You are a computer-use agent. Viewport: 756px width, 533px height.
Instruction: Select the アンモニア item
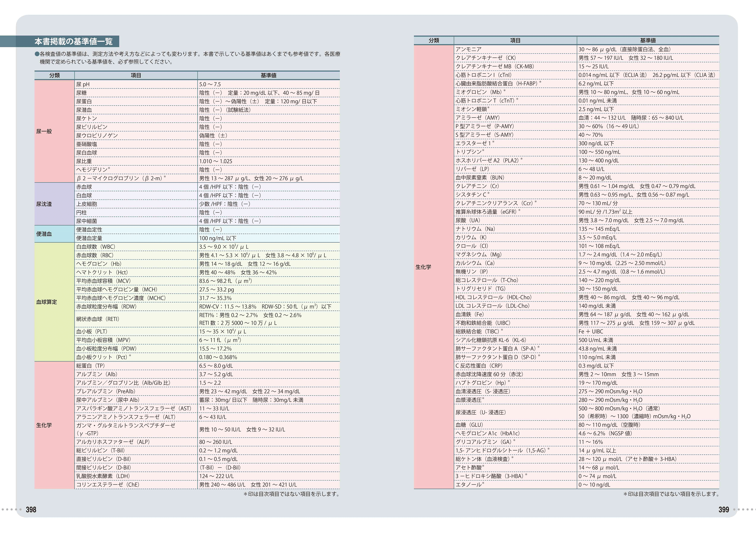coord(469,49)
